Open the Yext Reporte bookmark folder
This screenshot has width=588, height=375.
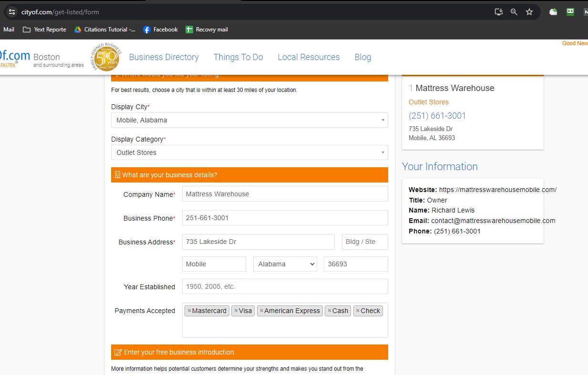[44, 30]
